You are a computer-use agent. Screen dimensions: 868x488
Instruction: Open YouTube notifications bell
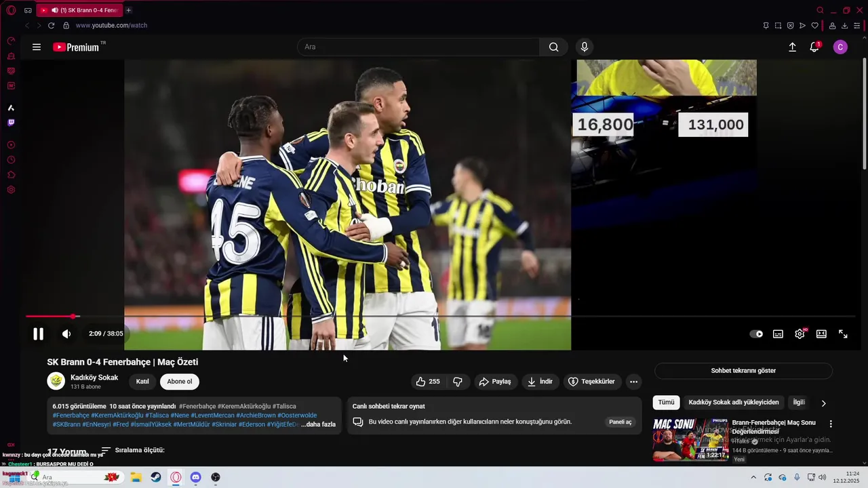tap(814, 47)
